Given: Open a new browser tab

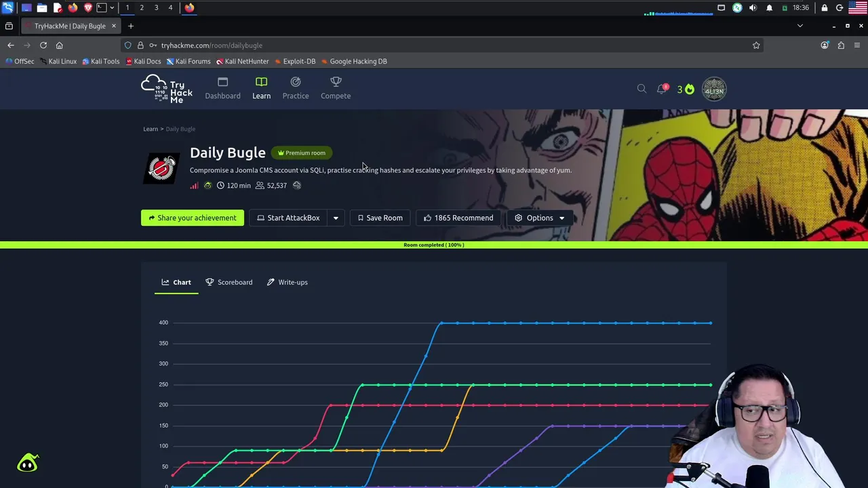Looking at the screenshot, I should (x=131, y=26).
